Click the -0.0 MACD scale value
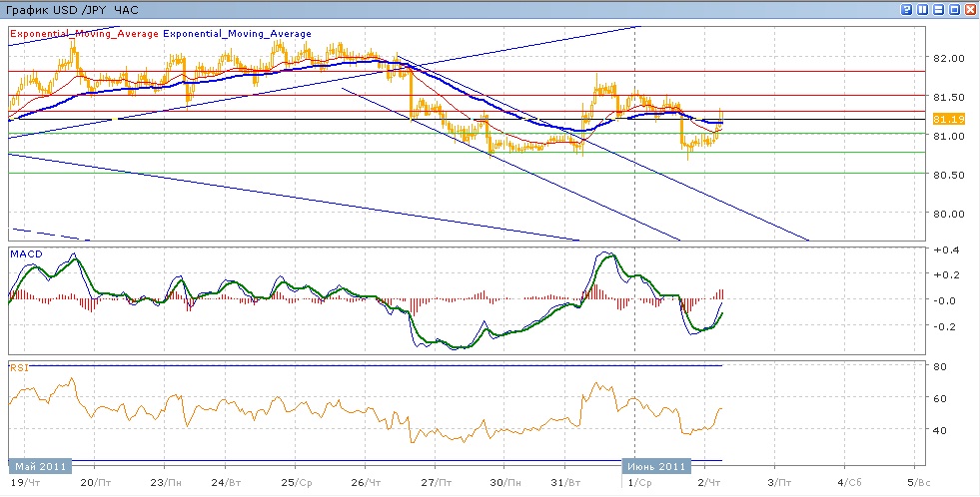 tap(944, 300)
